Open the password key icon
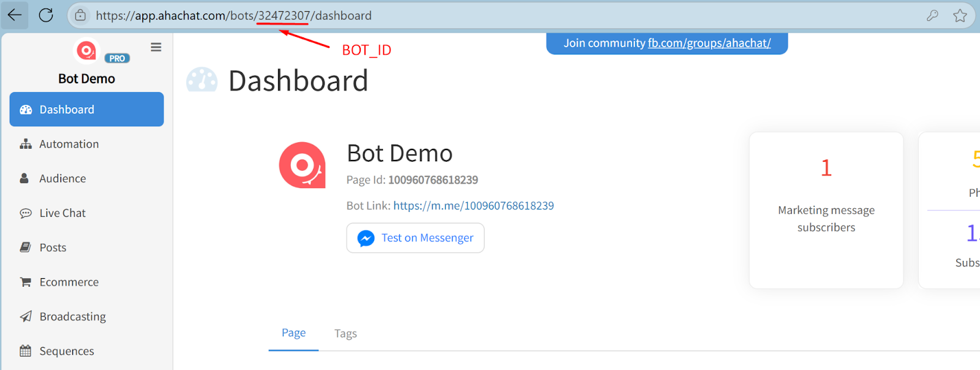 click(932, 15)
